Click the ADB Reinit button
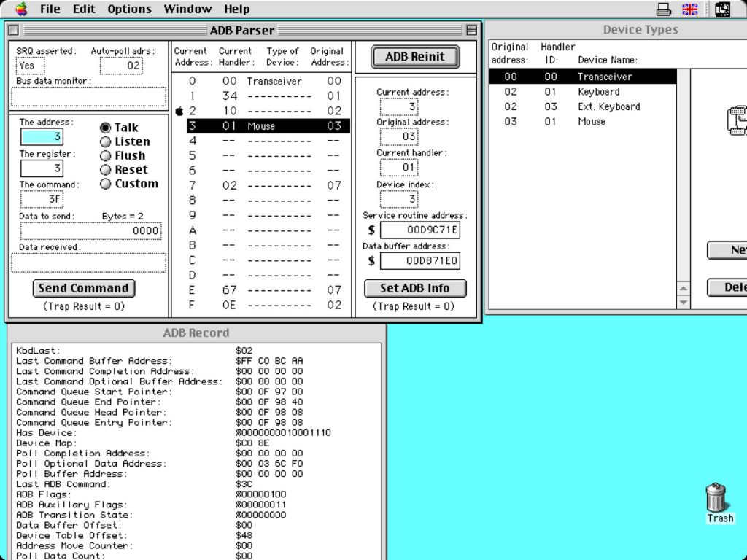The width and height of the screenshot is (747, 560). point(415,57)
